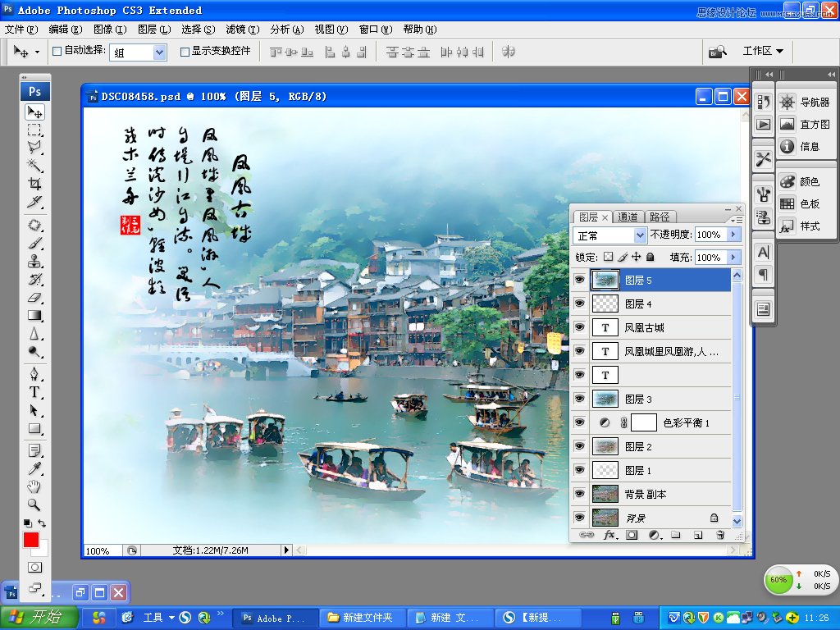The height and width of the screenshot is (630, 840).
Task: Toggle visibility of 图层 3
Action: point(580,399)
